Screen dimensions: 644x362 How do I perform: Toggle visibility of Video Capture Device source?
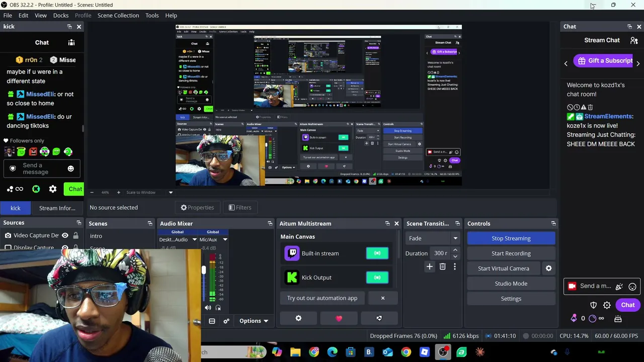tap(65, 235)
